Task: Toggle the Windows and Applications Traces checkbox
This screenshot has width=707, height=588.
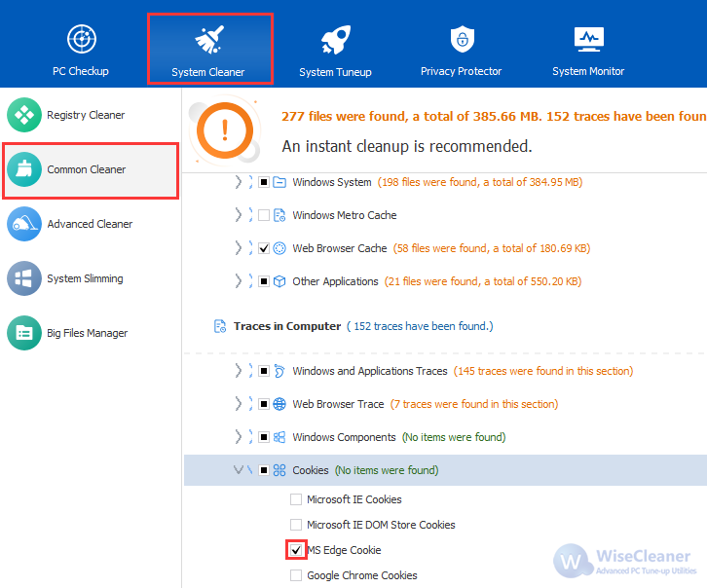Action: click(x=264, y=371)
